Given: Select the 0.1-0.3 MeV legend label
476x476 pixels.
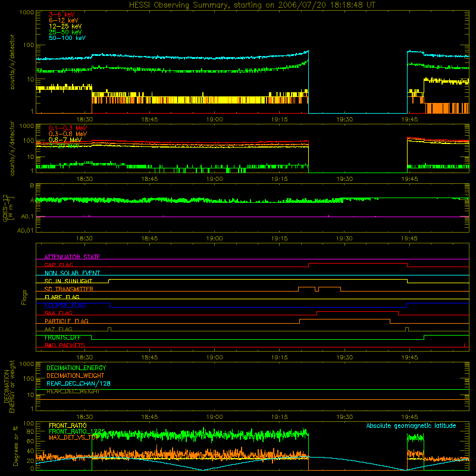Looking at the screenshot, I should (x=68, y=128).
